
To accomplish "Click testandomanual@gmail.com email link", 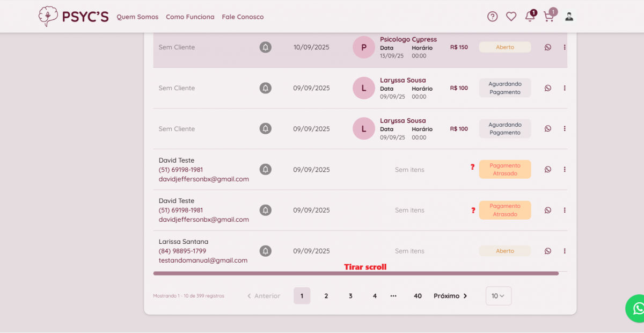I will tap(203, 260).
